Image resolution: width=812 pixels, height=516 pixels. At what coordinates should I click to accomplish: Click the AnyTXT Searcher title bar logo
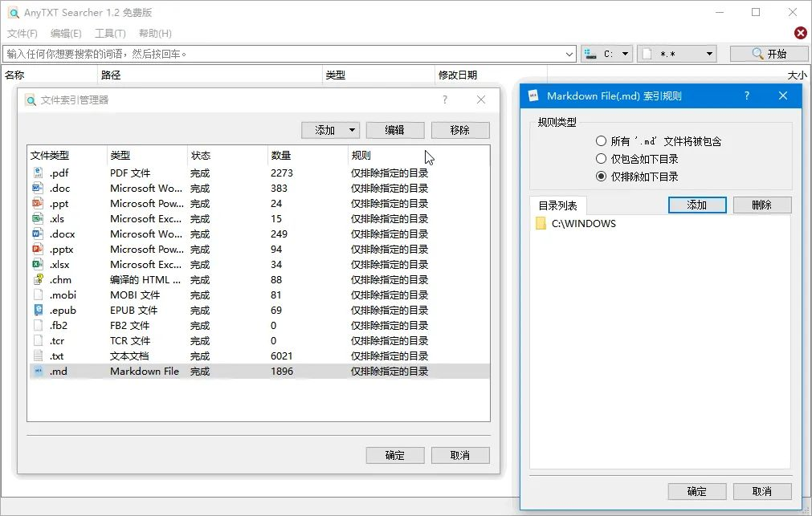click(x=14, y=12)
